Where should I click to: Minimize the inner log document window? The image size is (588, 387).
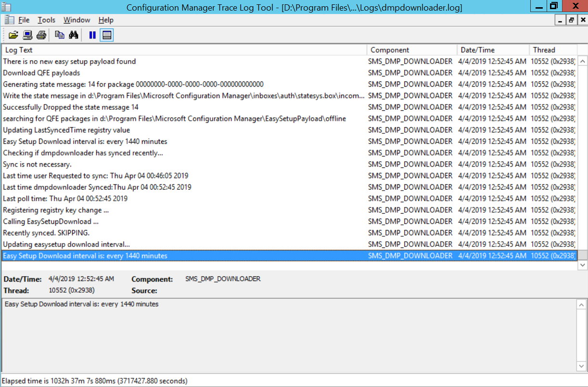coord(560,20)
